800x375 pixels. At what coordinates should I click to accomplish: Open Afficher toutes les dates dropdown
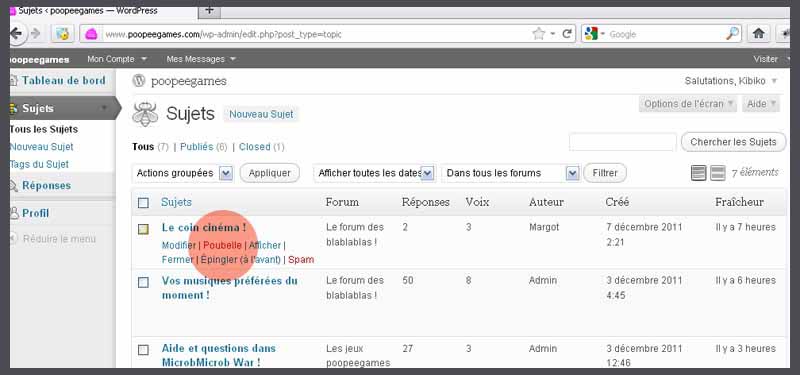374,173
